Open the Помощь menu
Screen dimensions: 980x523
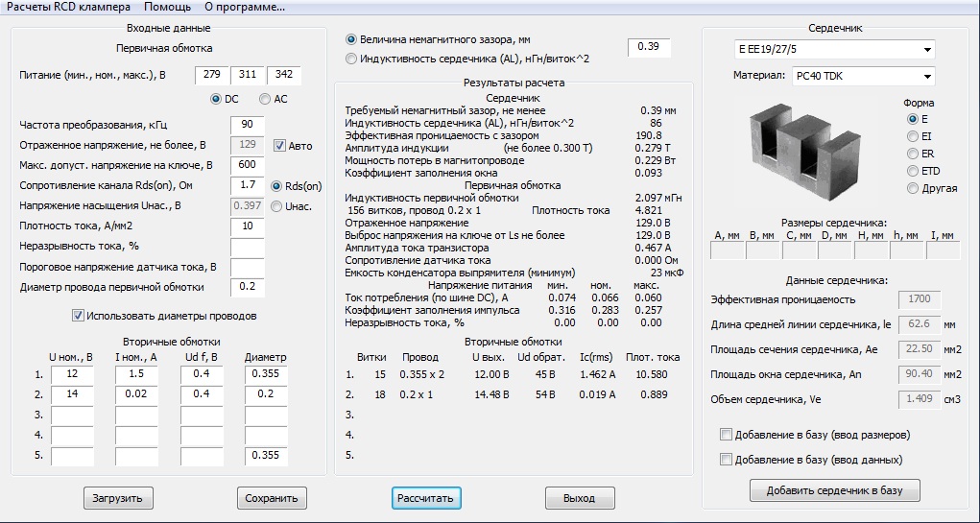click(x=167, y=7)
